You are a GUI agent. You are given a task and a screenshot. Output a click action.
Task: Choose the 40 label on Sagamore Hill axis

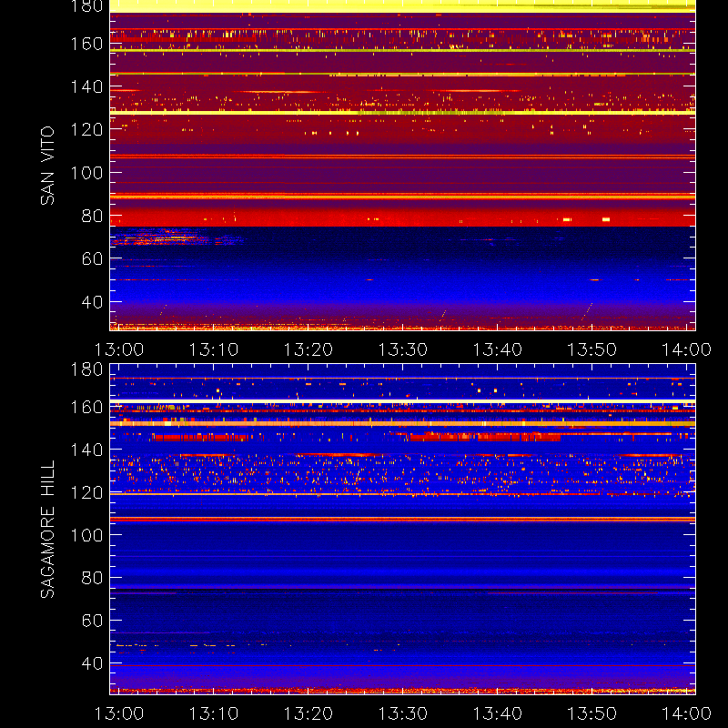coord(93,663)
